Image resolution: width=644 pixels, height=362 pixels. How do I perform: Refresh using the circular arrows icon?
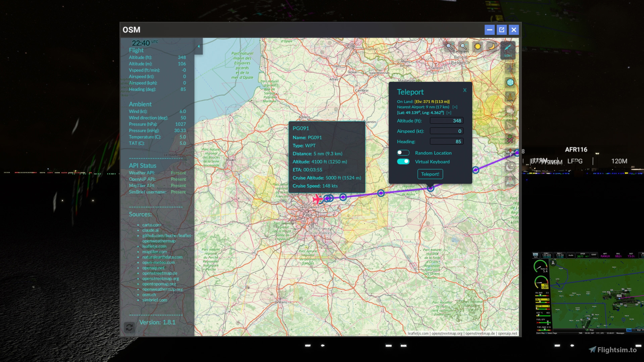pos(130,327)
